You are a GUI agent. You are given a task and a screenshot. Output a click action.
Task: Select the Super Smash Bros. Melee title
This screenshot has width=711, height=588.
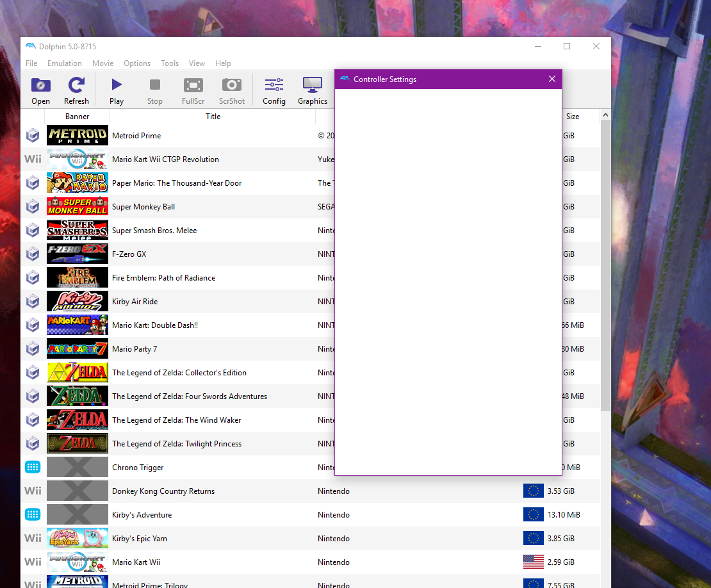(x=154, y=231)
